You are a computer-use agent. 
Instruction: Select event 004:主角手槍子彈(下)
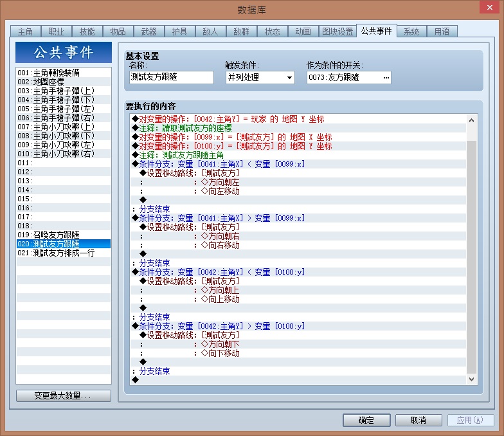coord(64,100)
